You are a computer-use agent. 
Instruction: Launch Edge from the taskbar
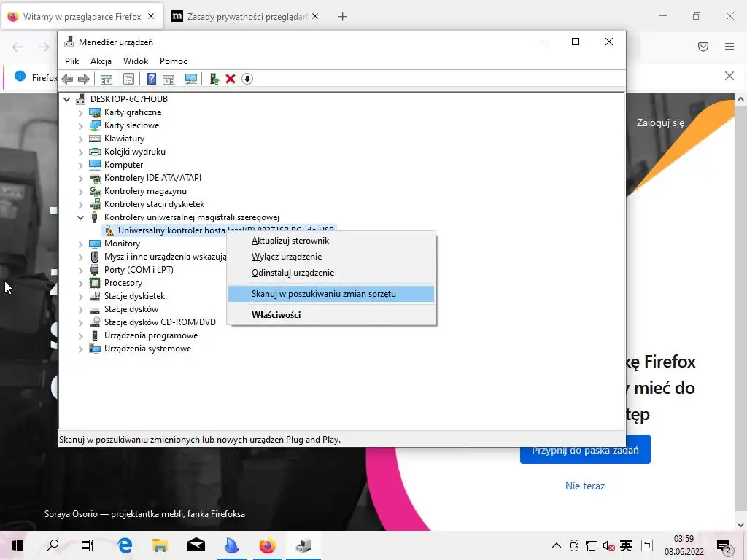tap(125, 545)
